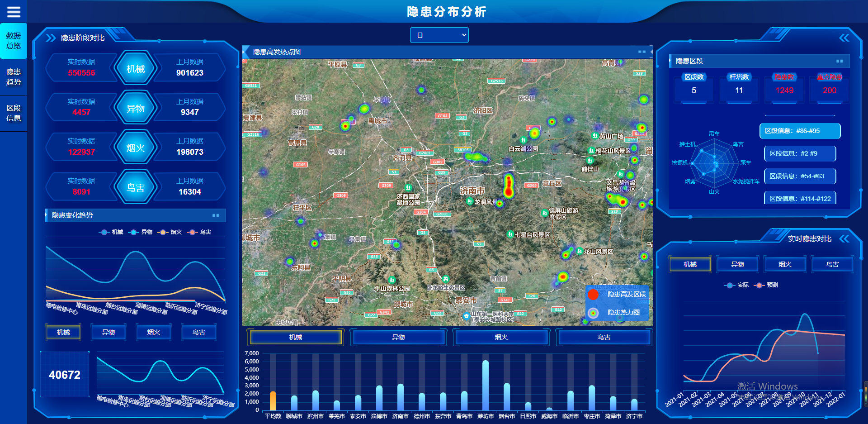Click the dots icon in 隐患区段 header
This screenshot has width=868, height=424.
coord(840,61)
